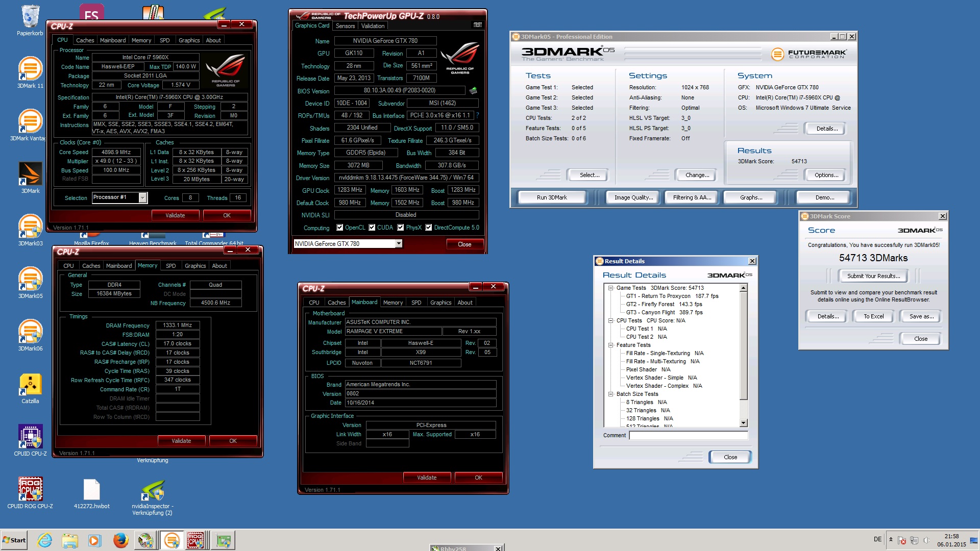The width and height of the screenshot is (980, 551).
Task: Switch to Caches tab in top CPU-Z
Action: [x=85, y=40]
